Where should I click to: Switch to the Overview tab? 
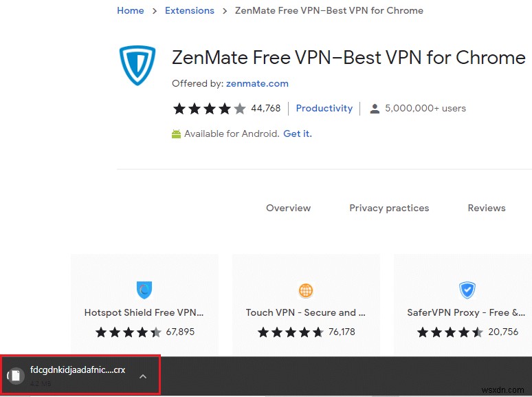288,208
